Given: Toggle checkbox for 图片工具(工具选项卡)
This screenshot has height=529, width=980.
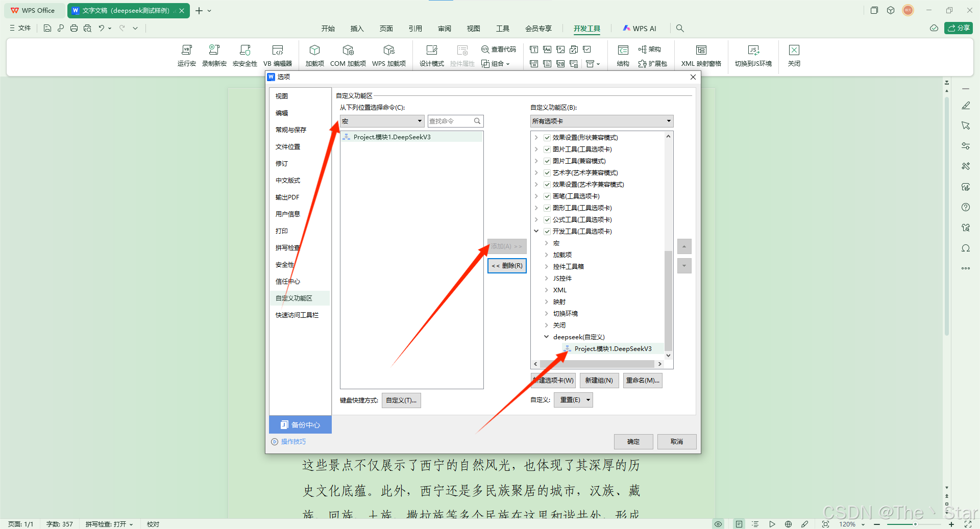Looking at the screenshot, I should click(547, 149).
